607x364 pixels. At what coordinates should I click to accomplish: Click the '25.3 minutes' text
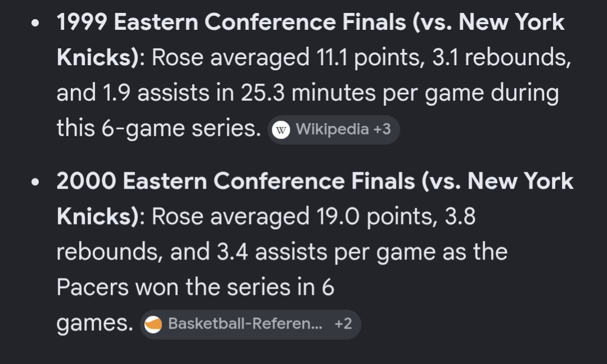click(x=308, y=93)
